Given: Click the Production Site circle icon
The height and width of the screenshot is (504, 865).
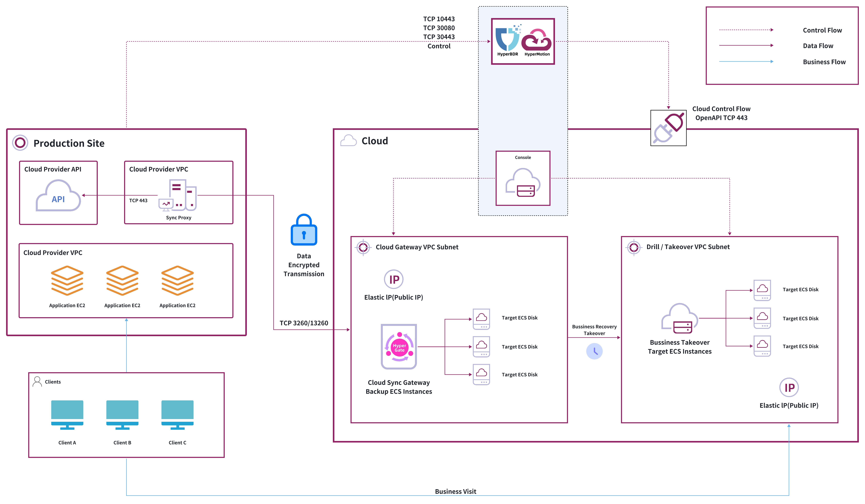Looking at the screenshot, I should pyautogui.click(x=20, y=143).
